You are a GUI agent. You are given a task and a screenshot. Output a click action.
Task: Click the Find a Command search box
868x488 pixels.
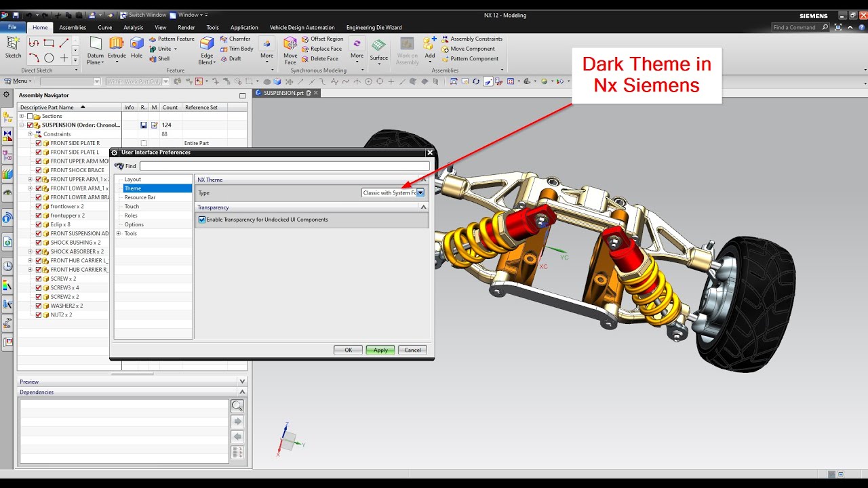tap(801, 27)
